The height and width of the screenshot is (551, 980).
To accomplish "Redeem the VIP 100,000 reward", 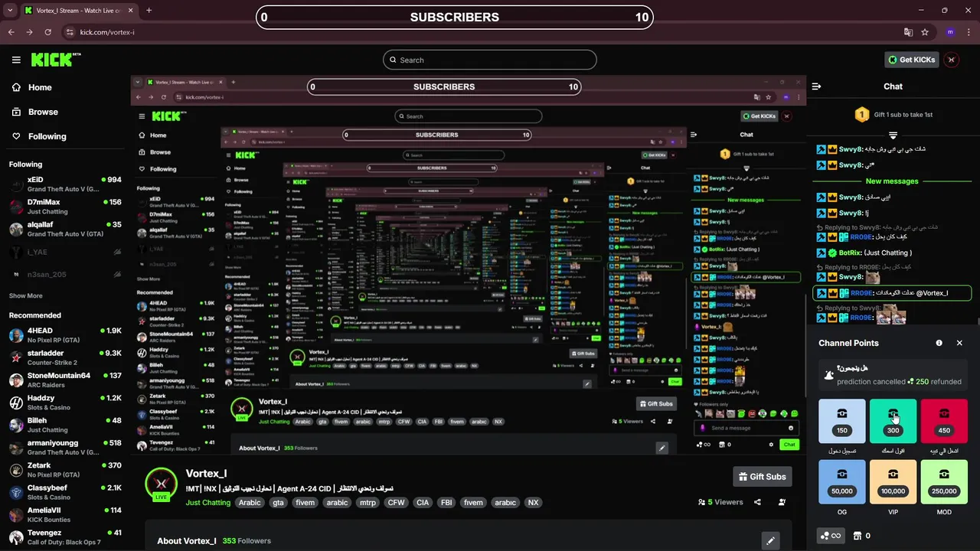I will tap(893, 482).
